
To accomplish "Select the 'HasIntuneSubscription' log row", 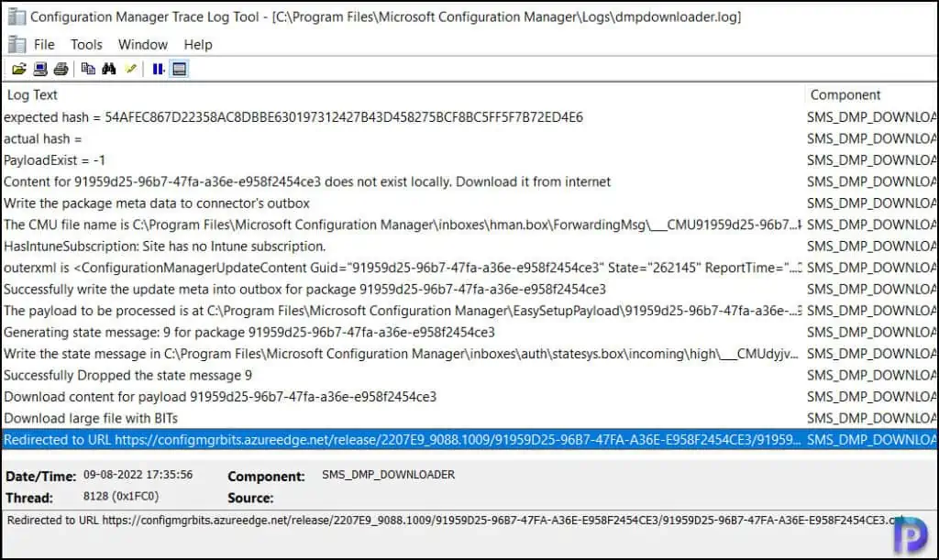I will [469, 247].
